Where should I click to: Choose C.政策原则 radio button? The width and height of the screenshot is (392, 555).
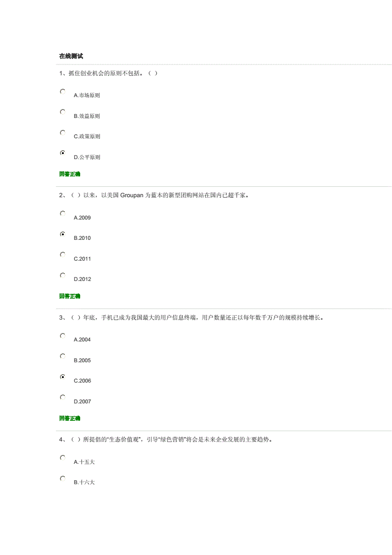click(62, 132)
